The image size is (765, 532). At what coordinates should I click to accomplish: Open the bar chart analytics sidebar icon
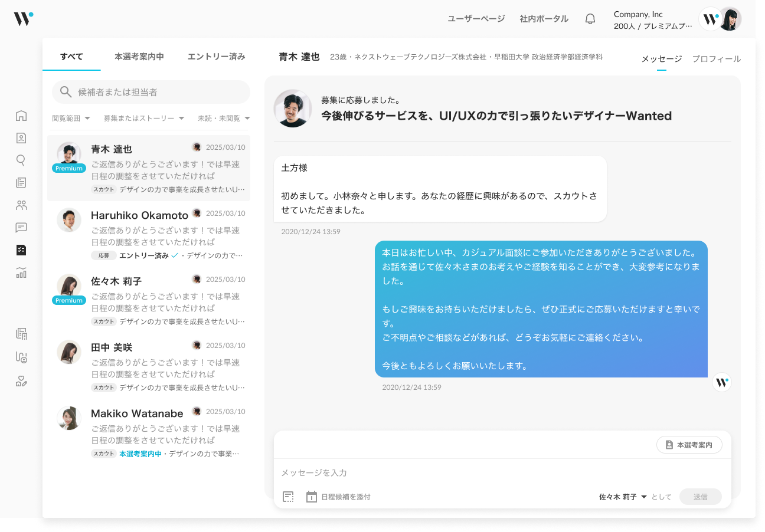[21, 272]
